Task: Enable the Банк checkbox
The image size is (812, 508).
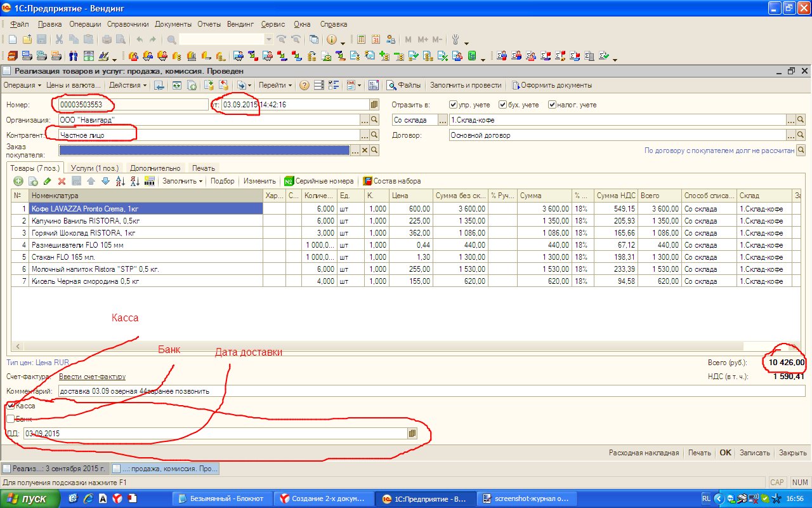Action: 11,418
